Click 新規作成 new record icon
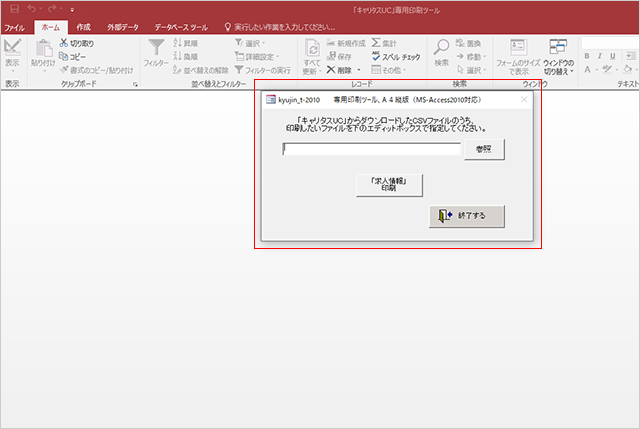The width and height of the screenshot is (640, 429). tap(331, 43)
